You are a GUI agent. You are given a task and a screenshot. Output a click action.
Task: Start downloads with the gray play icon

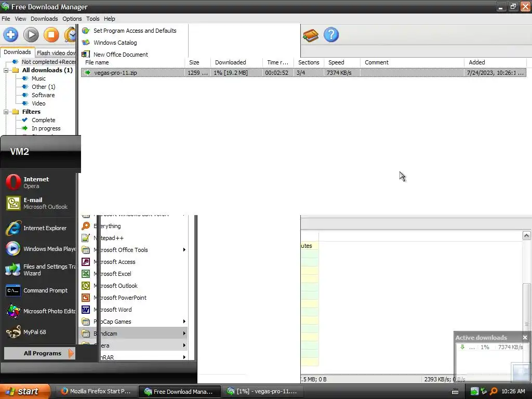click(x=31, y=35)
